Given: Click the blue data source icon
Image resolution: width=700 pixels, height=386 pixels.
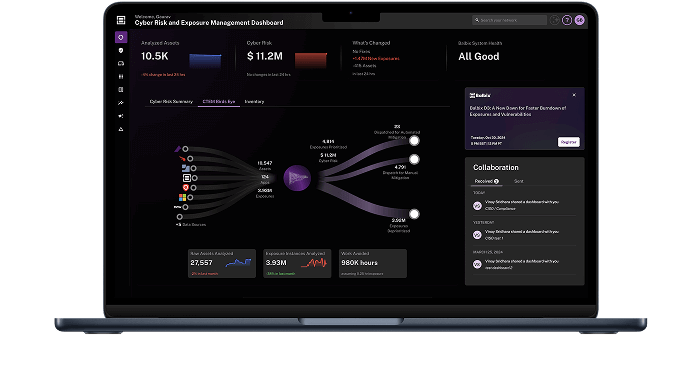Looking at the screenshot, I should (x=186, y=168).
